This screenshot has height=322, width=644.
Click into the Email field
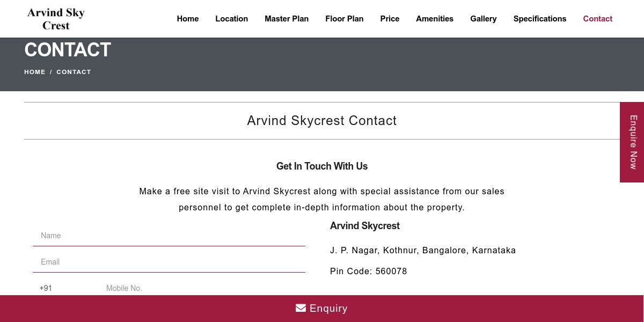(169, 262)
